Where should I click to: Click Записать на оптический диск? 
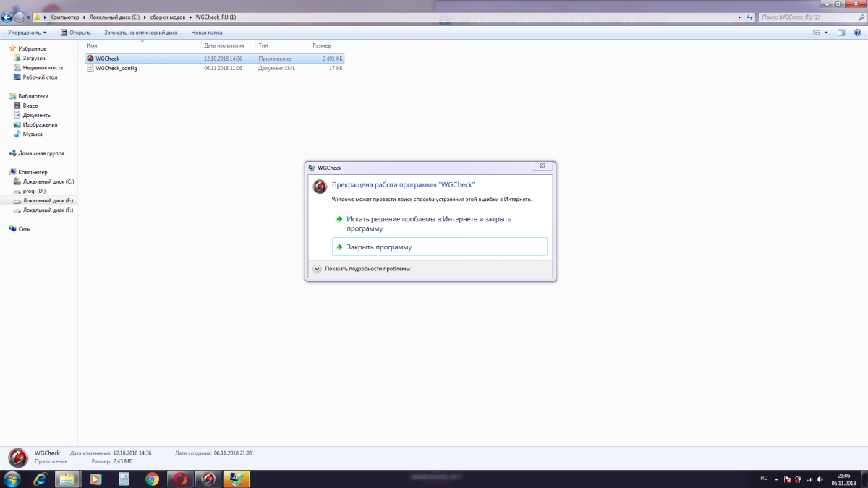(x=140, y=33)
